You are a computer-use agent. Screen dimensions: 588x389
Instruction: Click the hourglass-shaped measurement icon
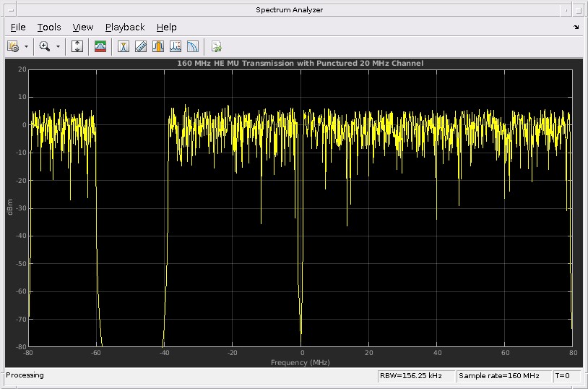[x=124, y=46]
